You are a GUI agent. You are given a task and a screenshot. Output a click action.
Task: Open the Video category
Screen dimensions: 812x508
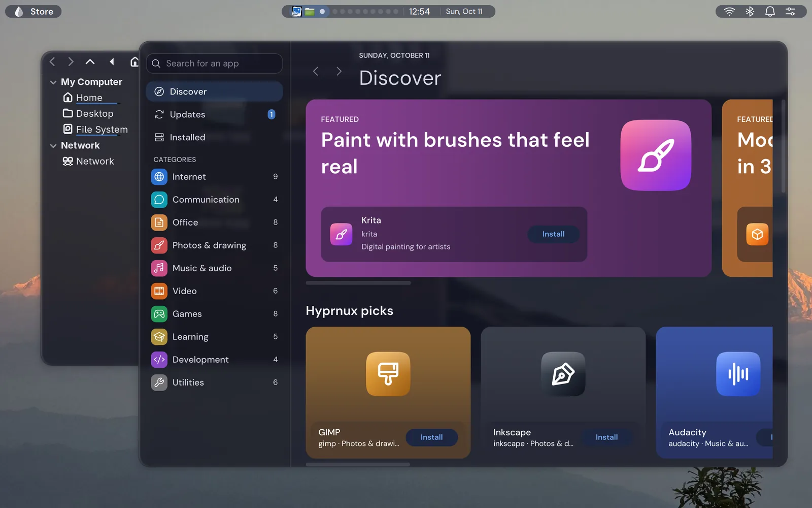[x=214, y=291]
